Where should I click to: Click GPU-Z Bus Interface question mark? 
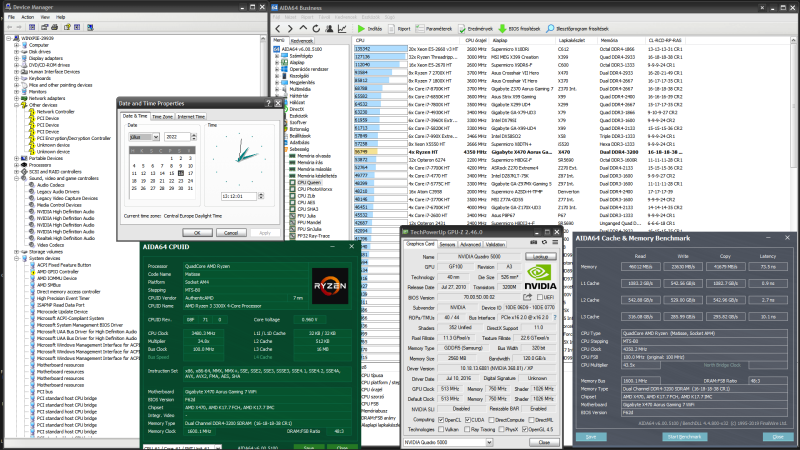click(555, 317)
